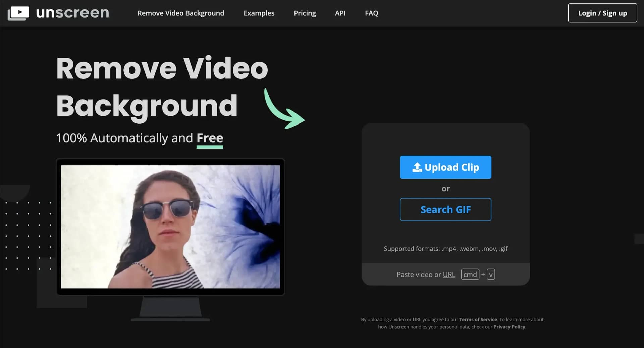This screenshot has height=348, width=644.
Task: Click the Search GIF button
Action: 445,209
